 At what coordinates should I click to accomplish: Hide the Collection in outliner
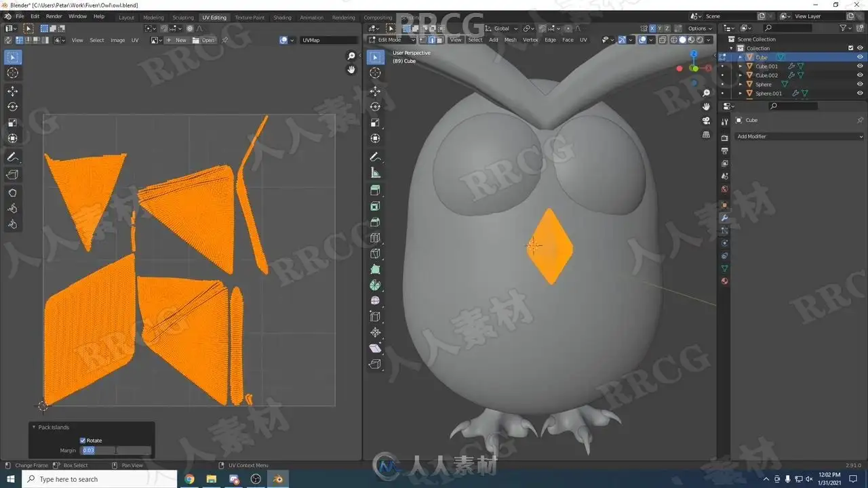point(861,48)
